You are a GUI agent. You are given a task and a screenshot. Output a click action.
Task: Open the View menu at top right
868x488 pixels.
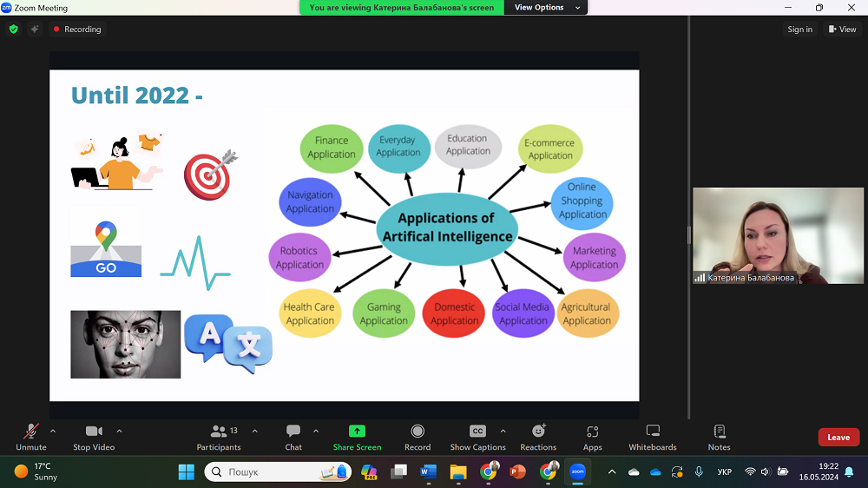[842, 30]
